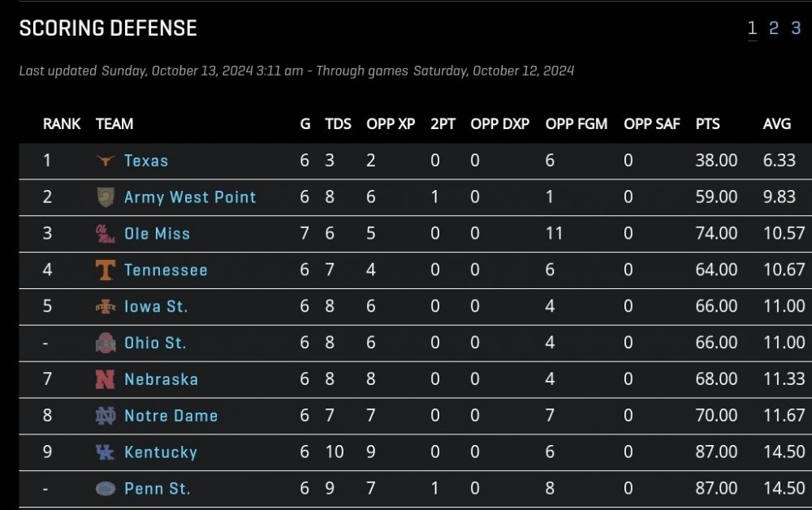Click the AVG column header
The image size is (812, 510).
777,124
